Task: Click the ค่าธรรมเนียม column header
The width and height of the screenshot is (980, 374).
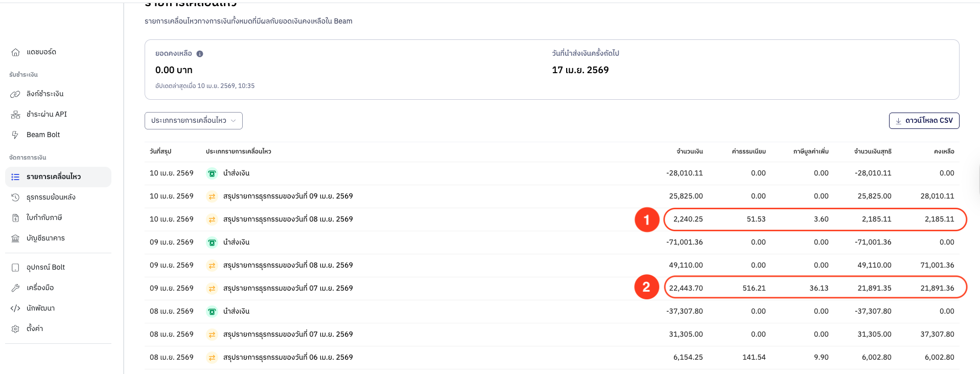Action: coord(749,151)
